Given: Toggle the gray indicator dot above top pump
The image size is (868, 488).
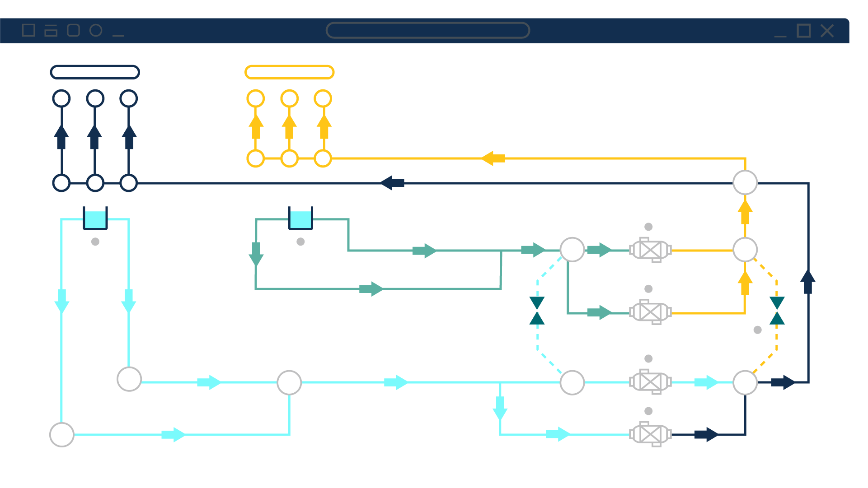Looking at the screenshot, I should [x=648, y=227].
